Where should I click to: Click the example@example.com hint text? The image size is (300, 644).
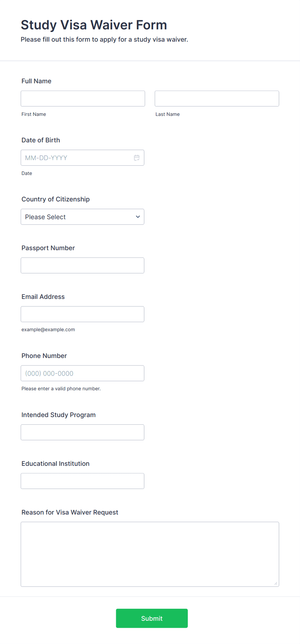(x=48, y=330)
